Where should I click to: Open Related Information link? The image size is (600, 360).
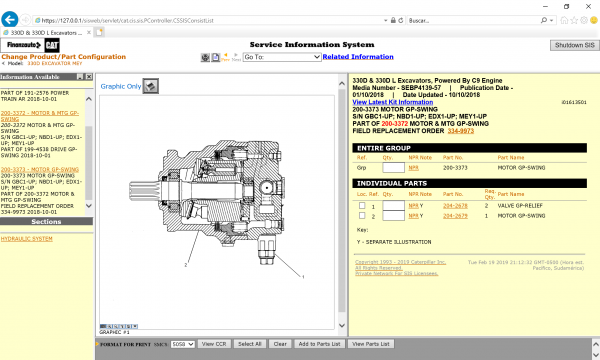(358, 57)
